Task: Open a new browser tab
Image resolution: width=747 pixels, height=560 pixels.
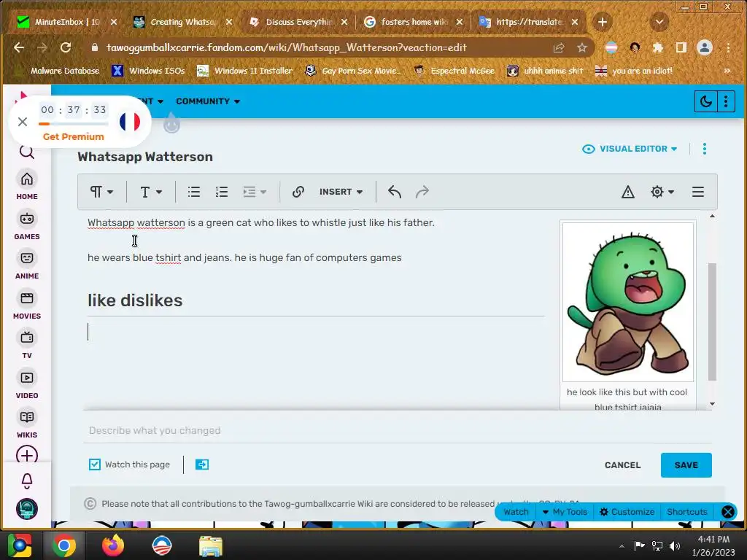Action: click(602, 22)
